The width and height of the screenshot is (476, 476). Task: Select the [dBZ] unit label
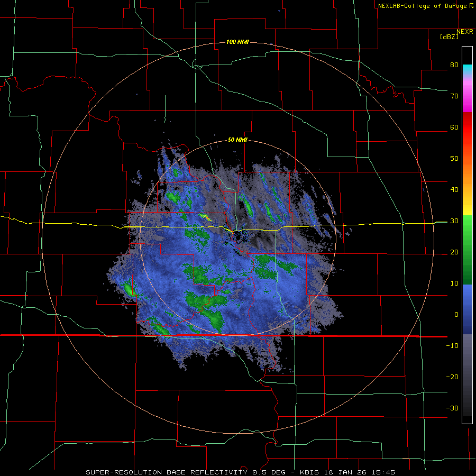tap(449, 36)
